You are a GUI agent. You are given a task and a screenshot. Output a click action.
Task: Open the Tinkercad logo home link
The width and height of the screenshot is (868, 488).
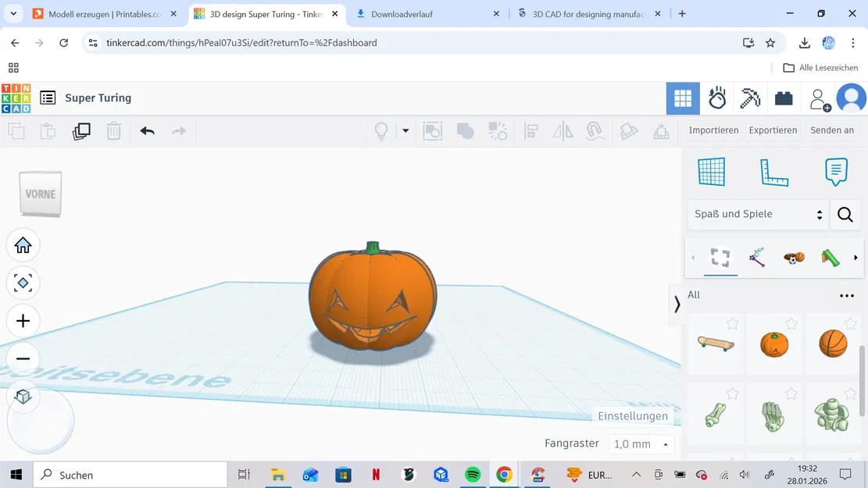(16, 98)
